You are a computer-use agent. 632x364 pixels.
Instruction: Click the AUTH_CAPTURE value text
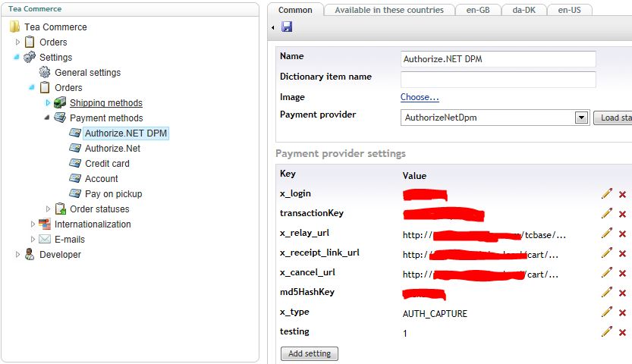(435, 314)
